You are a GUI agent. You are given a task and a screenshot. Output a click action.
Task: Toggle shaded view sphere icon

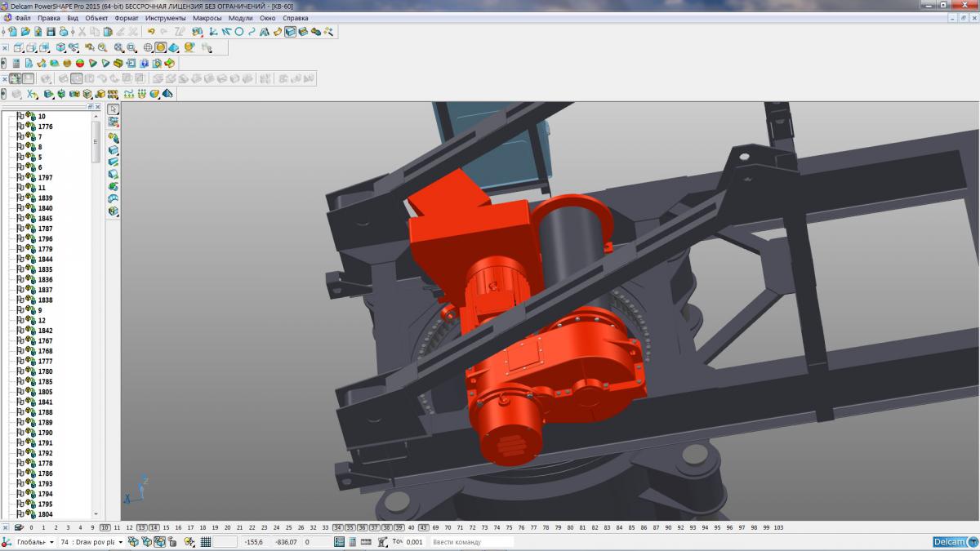161,47
